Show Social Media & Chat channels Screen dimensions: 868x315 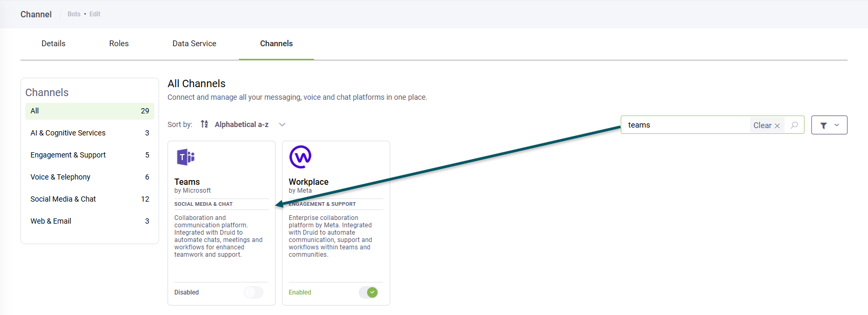click(x=63, y=199)
